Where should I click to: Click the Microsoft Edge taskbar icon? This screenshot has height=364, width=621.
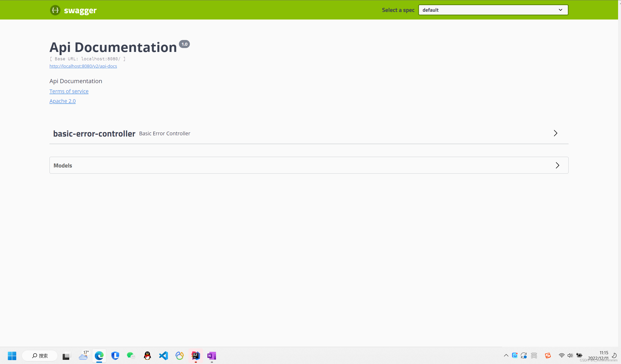(x=99, y=356)
